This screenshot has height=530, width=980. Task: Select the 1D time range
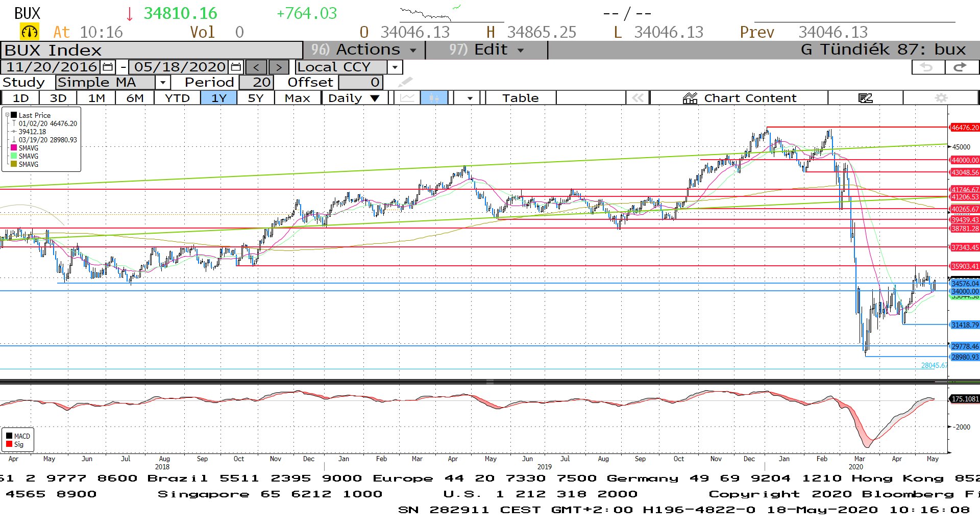coord(20,98)
